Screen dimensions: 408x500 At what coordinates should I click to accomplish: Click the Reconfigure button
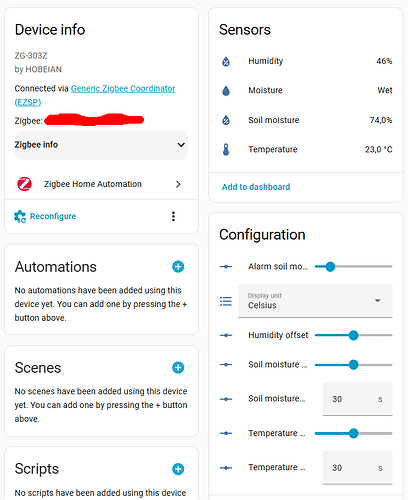click(45, 216)
